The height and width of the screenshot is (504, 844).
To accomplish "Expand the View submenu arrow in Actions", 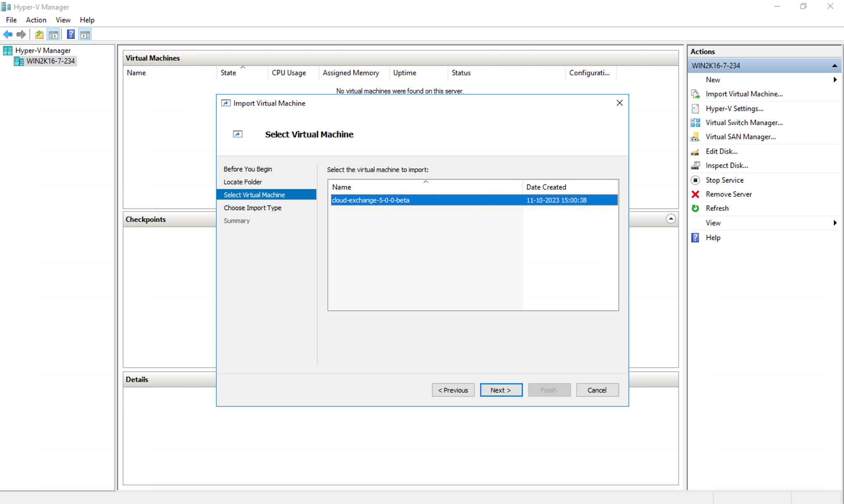I will pos(835,223).
